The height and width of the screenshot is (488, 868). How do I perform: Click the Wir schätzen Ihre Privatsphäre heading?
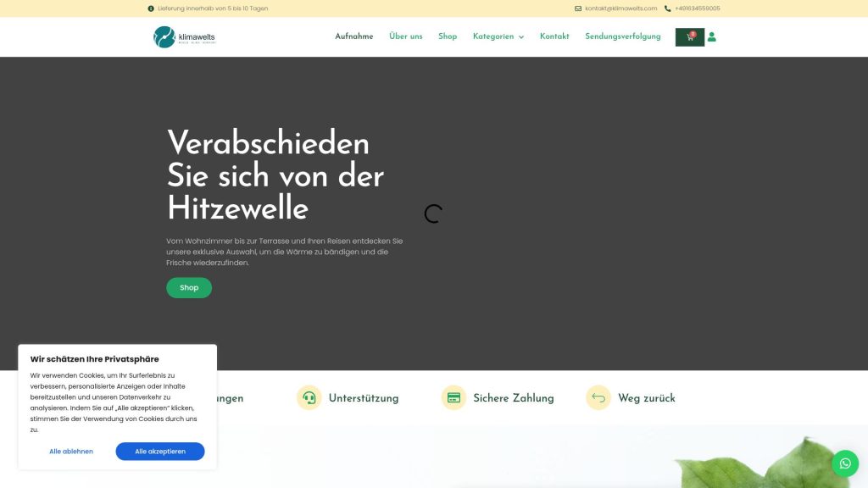click(94, 359)
